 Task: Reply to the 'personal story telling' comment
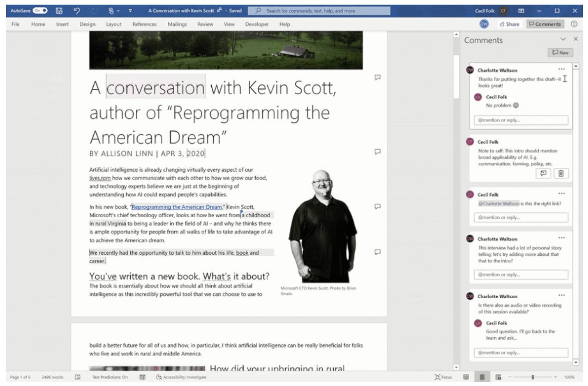[x=521, y=275]
